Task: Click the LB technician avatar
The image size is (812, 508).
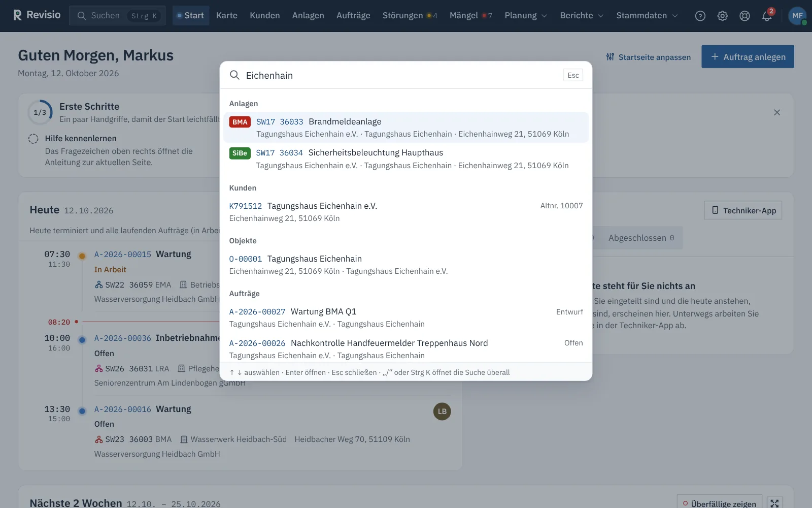Action: 442,411
